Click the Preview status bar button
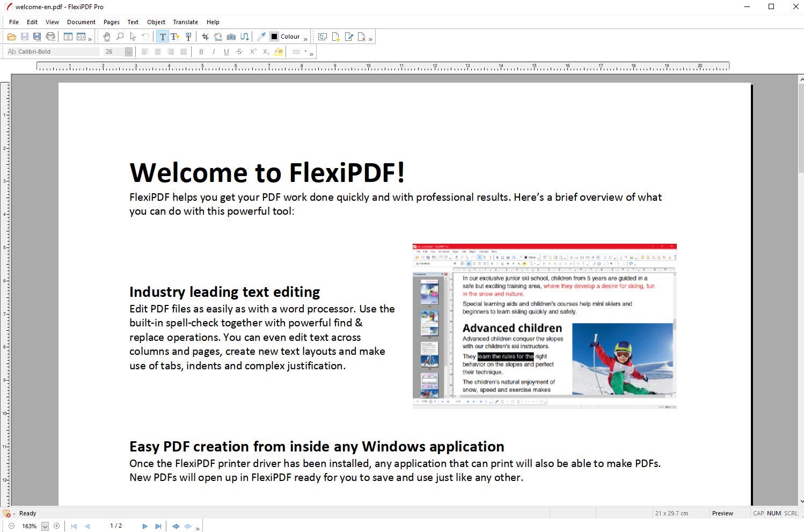Viewport: 804px width, 532px height. coord(722,513)
